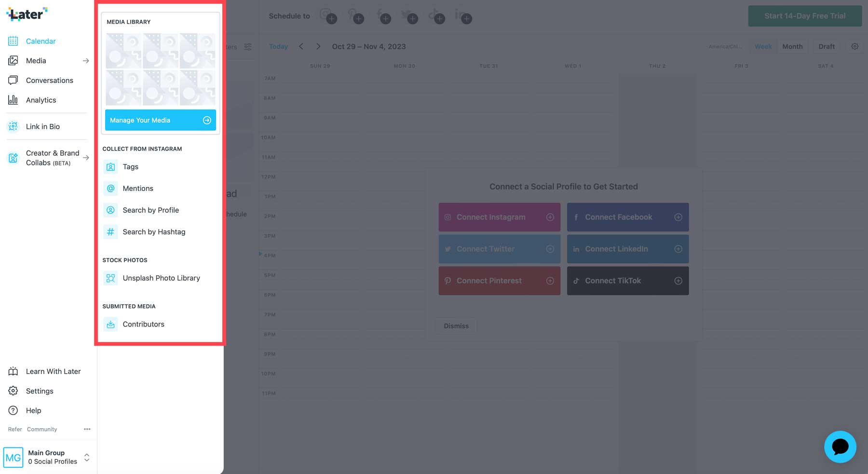Open Contributors submitted media
This screenshot has height=474, width=868.
[x=143, y=325]
